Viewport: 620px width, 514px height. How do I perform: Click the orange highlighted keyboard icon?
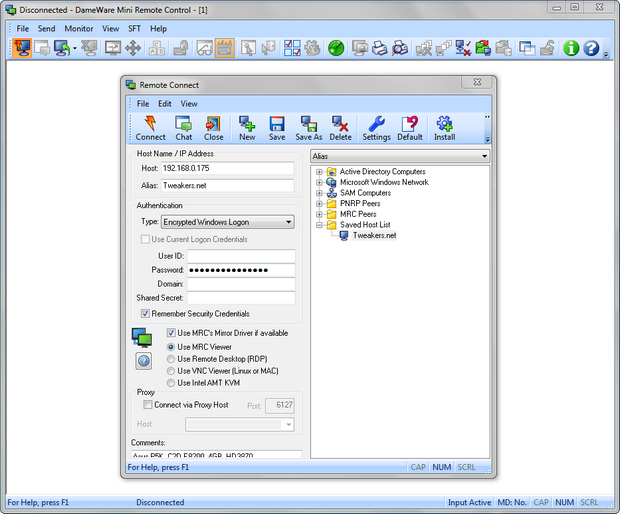click(225, 48)
